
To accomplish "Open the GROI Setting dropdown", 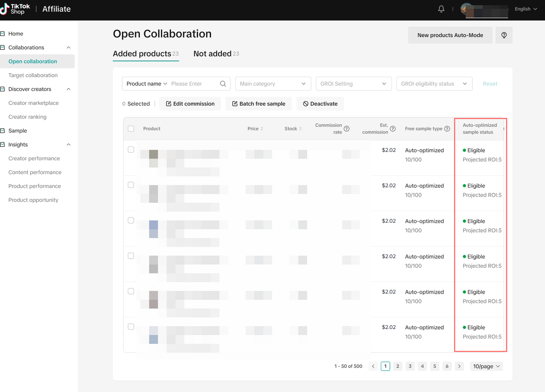I will pos(353,84).
